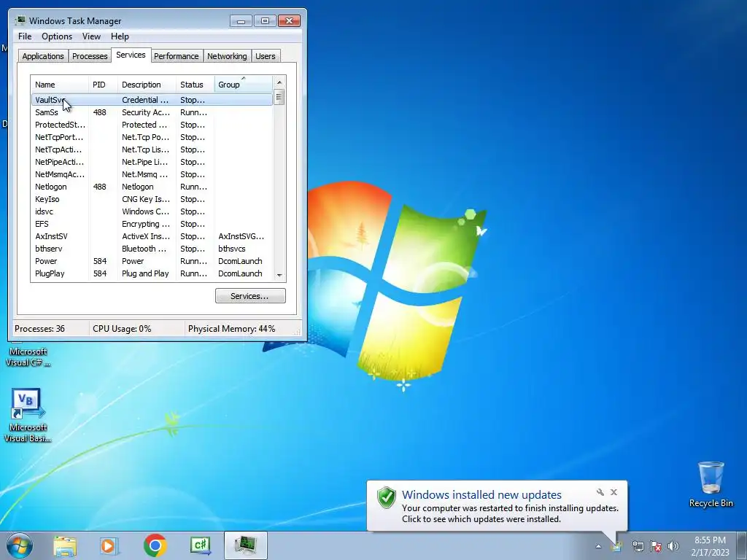Screen dimensions: 747x560
Task: Click 'Windows installed new updates' balloon title
Action: pyautogui.click(x=481, y=495)
